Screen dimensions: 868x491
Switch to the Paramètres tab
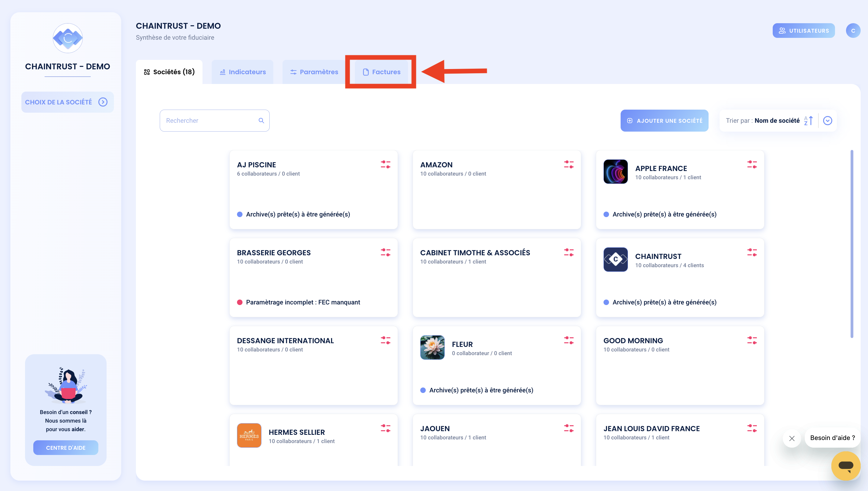pyautogui.click(x=314, y=72)
